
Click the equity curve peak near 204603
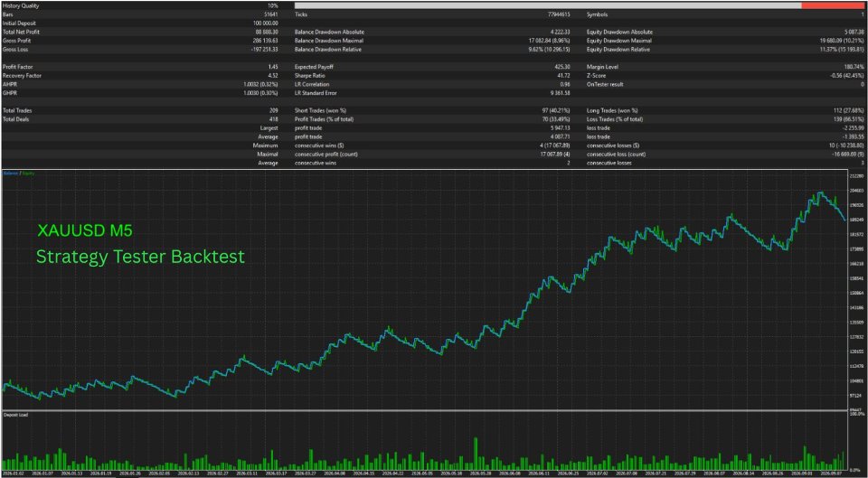[820, 193]
